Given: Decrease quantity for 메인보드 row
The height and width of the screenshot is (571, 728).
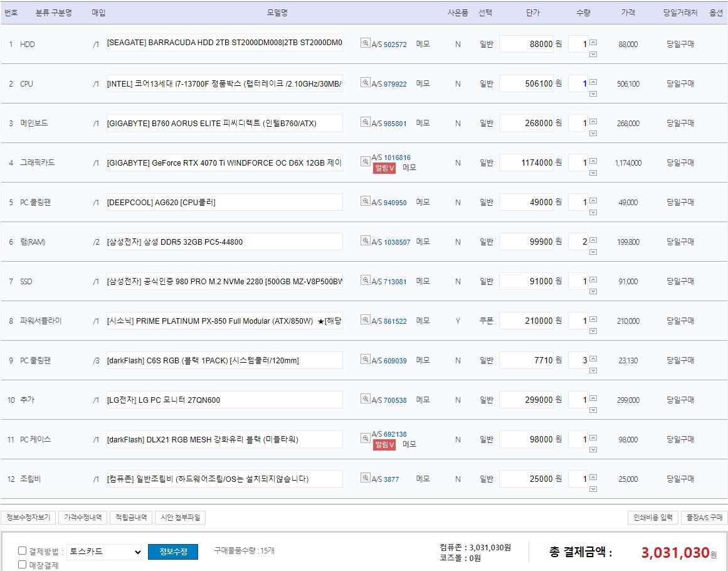Looking at the screenshot, I should tap(593, 134).
